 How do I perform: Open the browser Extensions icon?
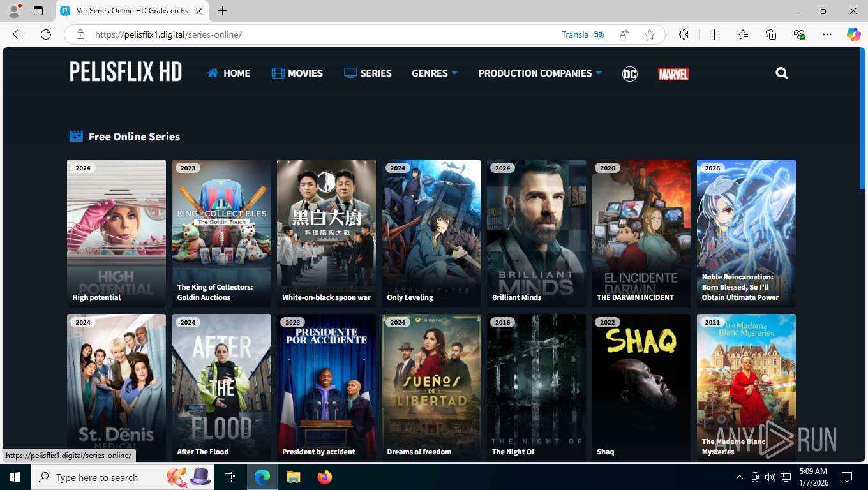[x=684, y=34]
